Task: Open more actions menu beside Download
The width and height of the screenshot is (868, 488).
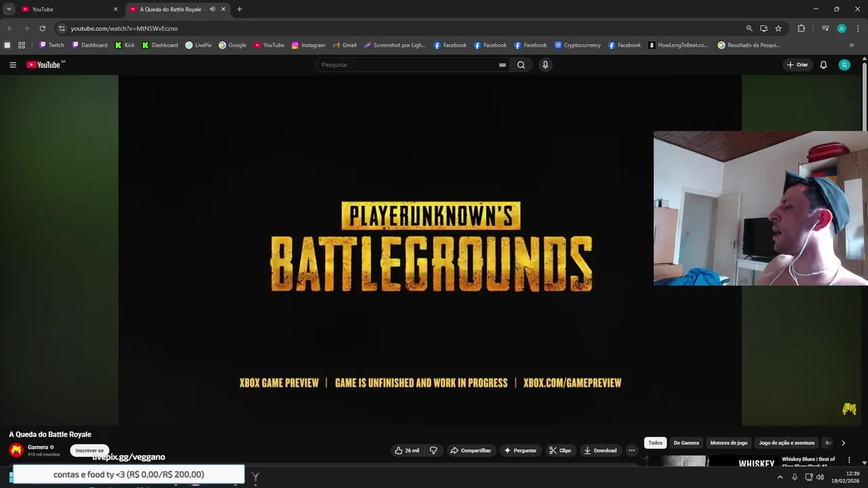Action: pos(631,451)
